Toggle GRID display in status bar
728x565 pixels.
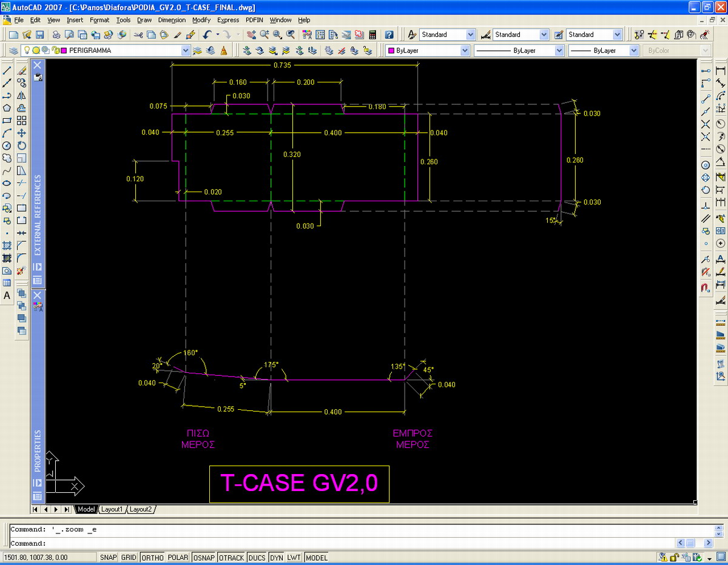pyautogui.click(x=129, y=557)
